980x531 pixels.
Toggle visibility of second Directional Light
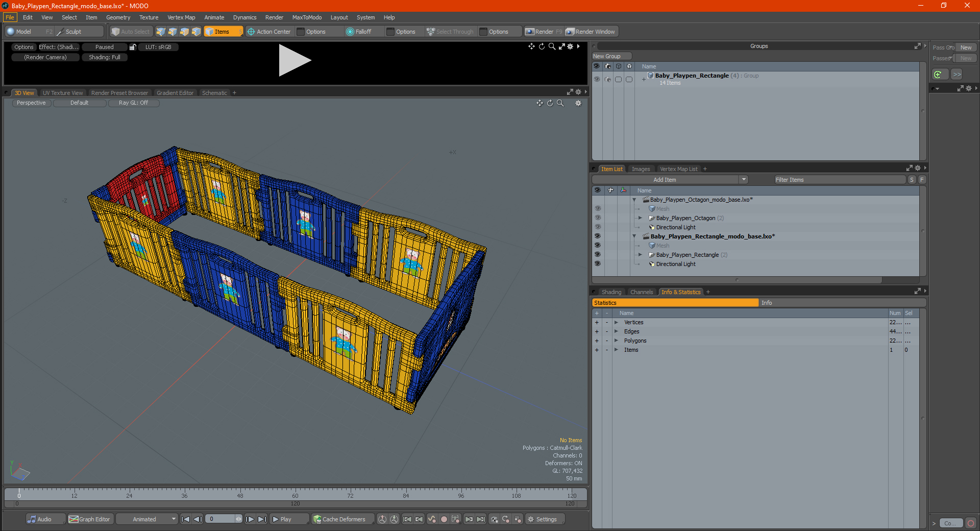point(598,264)
